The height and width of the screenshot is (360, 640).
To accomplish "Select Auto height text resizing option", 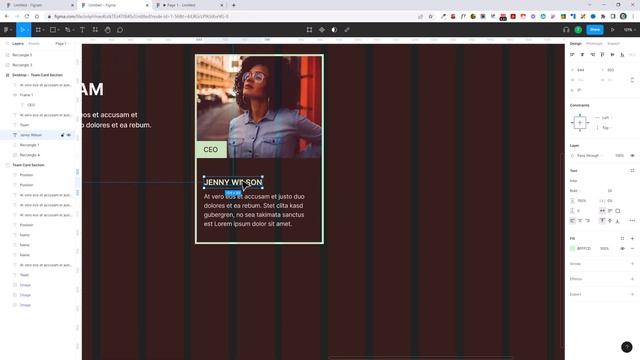I will tap(610, 211).
